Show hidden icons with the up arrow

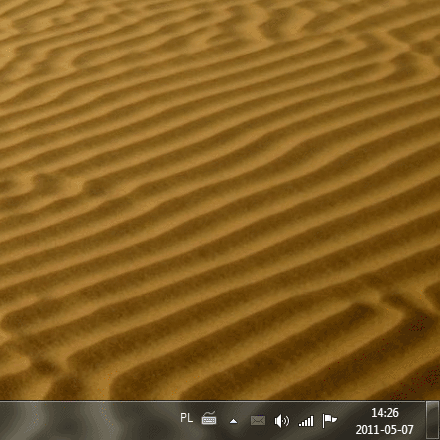click(234, 421)
